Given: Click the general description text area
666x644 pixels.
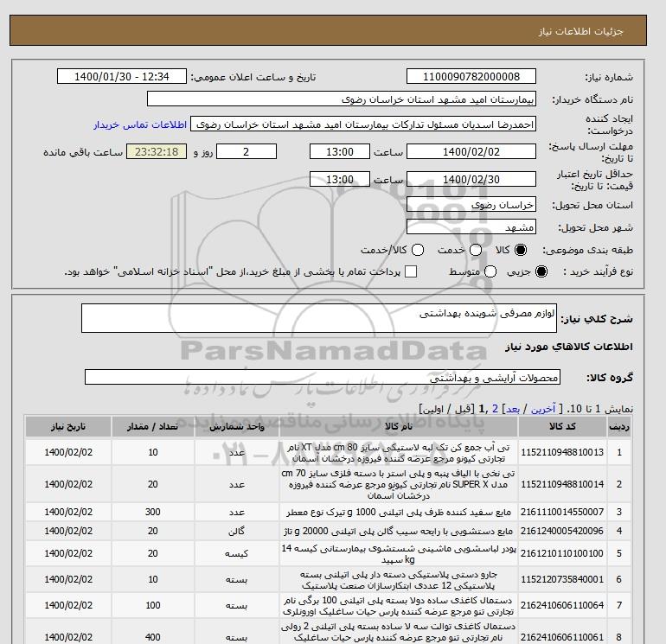Looking at the screenshot, I should [319, 318].
